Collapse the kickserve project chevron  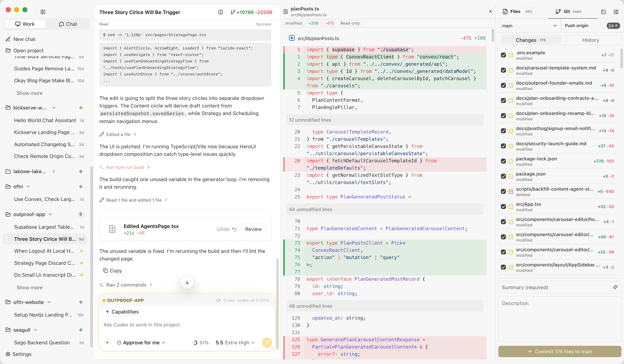[54, 107]
